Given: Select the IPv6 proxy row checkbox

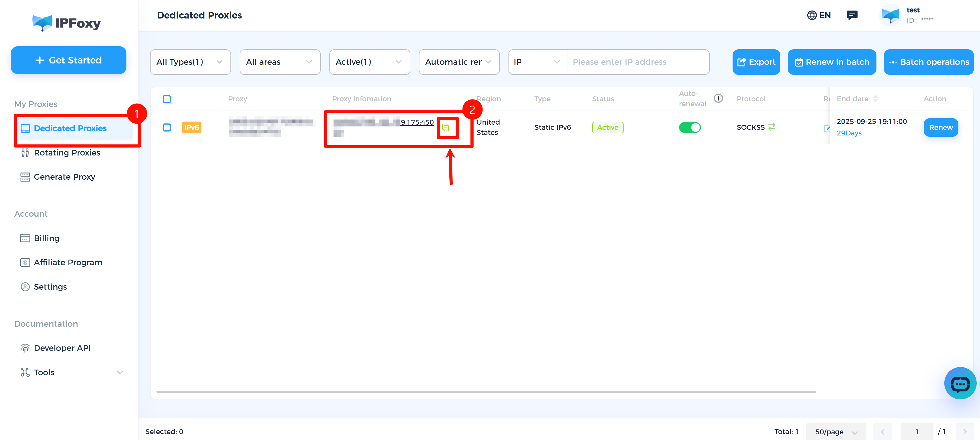Looking at the screenshot, I should pyautogui.click(x=167, y=127).
